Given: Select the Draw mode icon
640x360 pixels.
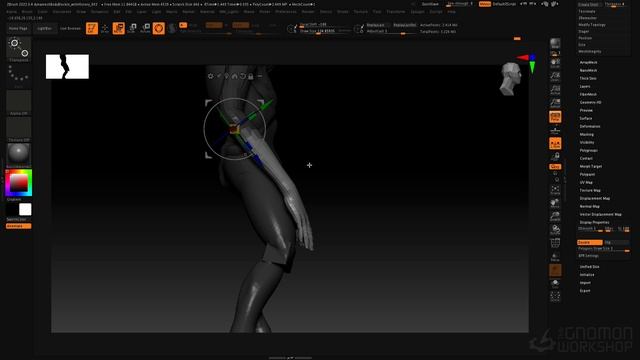Looking at the screenshot, I should coord(105,28).
